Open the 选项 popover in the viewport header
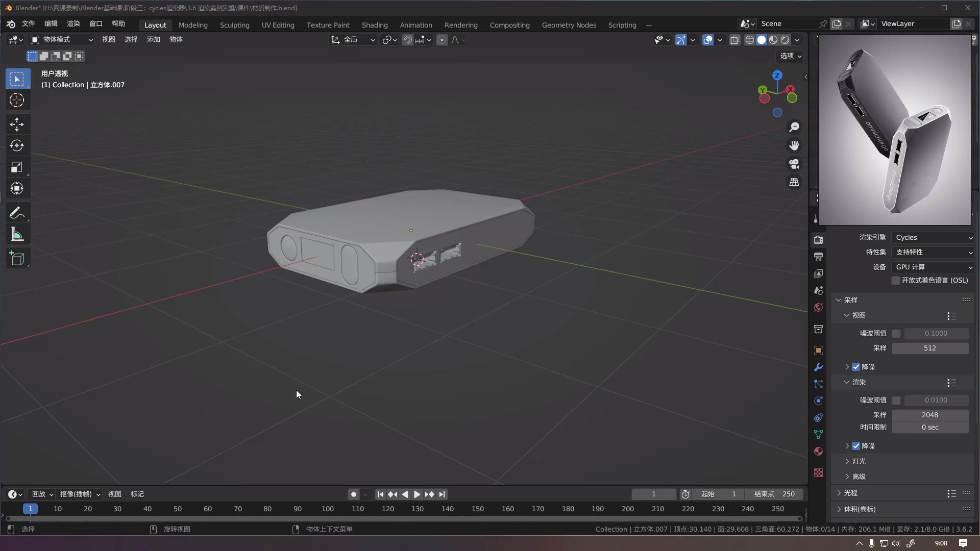The image size is (980, 551). (789, 56)
